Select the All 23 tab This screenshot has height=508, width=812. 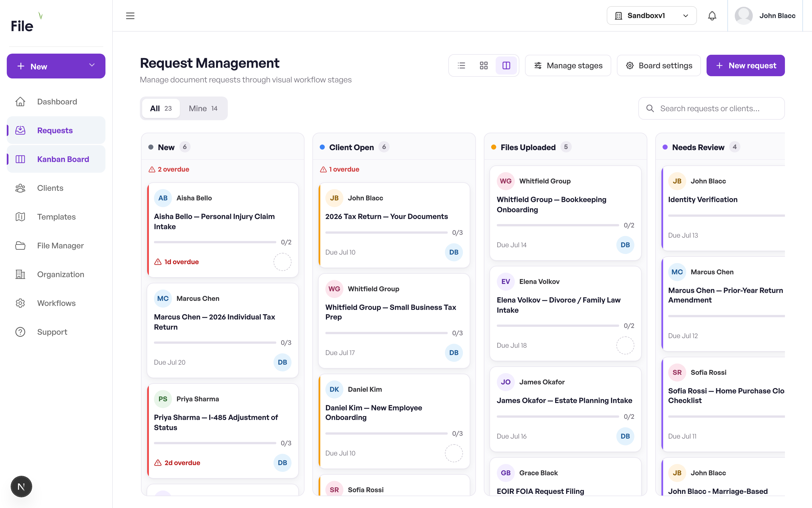tap(161, 109)
